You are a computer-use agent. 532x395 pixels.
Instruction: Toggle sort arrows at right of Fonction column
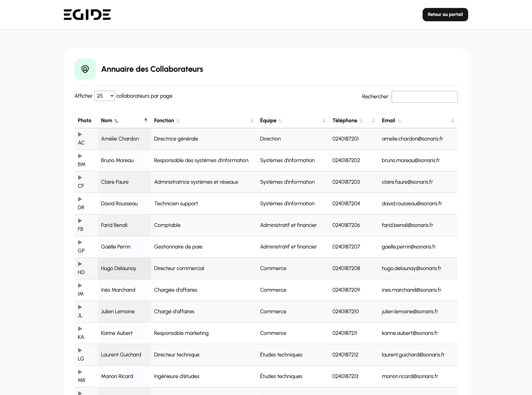tap(252, 120)
